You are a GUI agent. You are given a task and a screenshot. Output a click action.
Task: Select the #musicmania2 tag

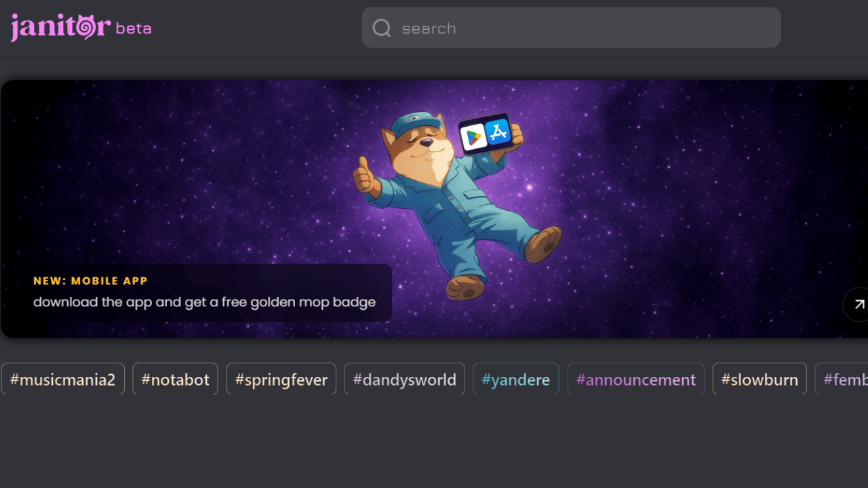coord(63,379)
